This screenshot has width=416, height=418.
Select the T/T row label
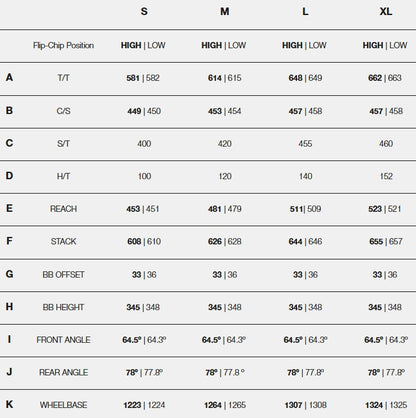(63, 78)
